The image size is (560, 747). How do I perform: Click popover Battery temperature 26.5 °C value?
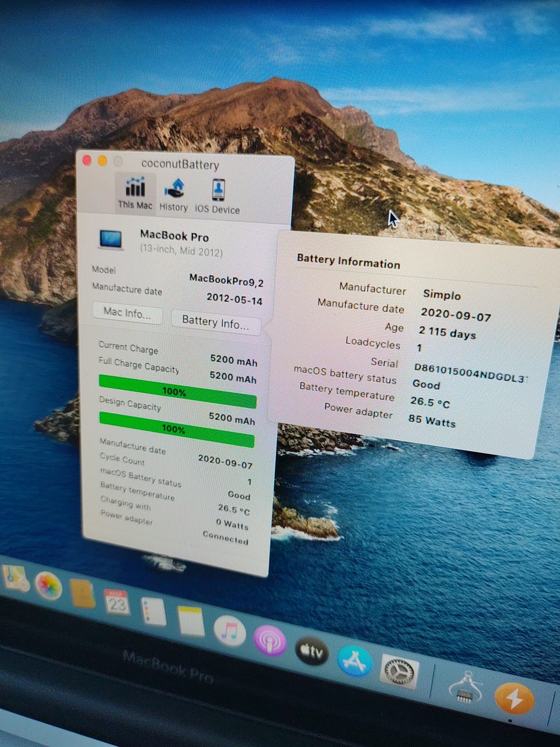(x=430, y=402)
